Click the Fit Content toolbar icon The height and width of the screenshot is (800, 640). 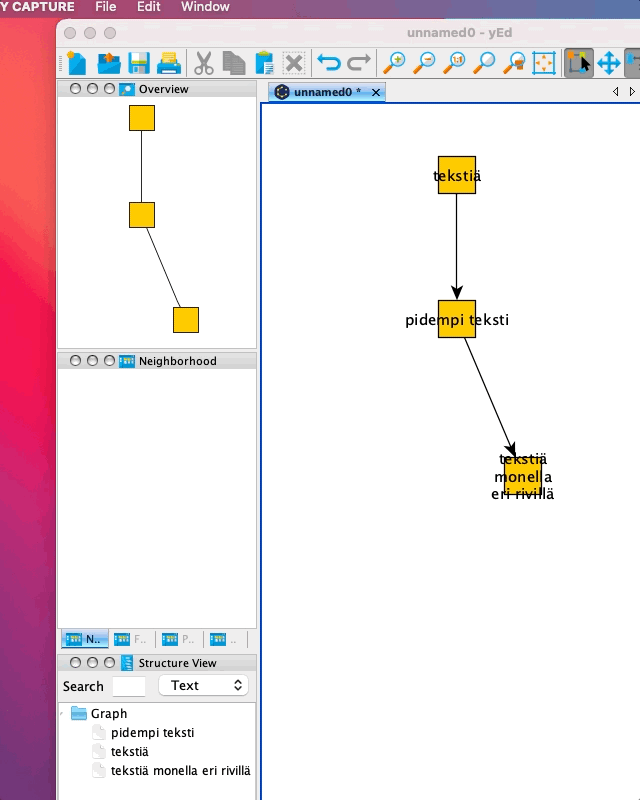(544, 64)
